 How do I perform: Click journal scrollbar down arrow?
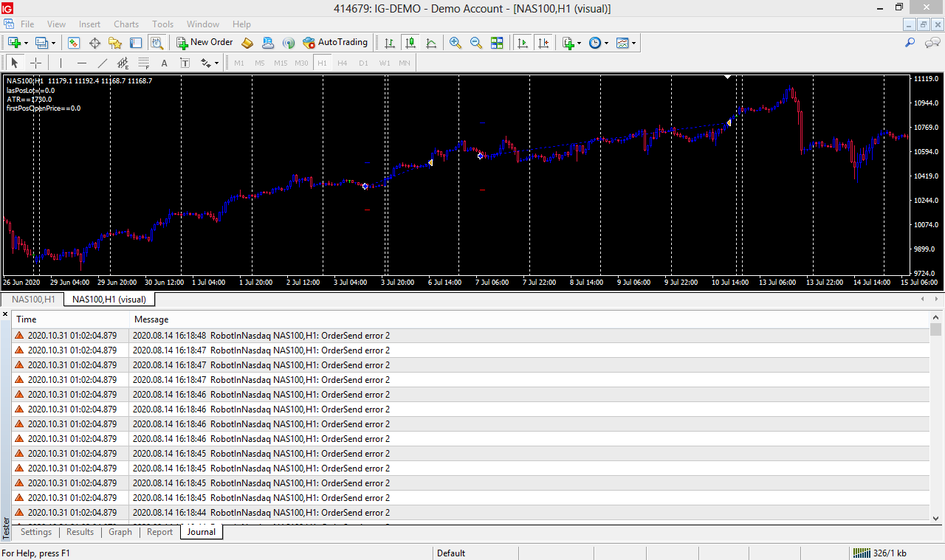click(x=936, y=518)
